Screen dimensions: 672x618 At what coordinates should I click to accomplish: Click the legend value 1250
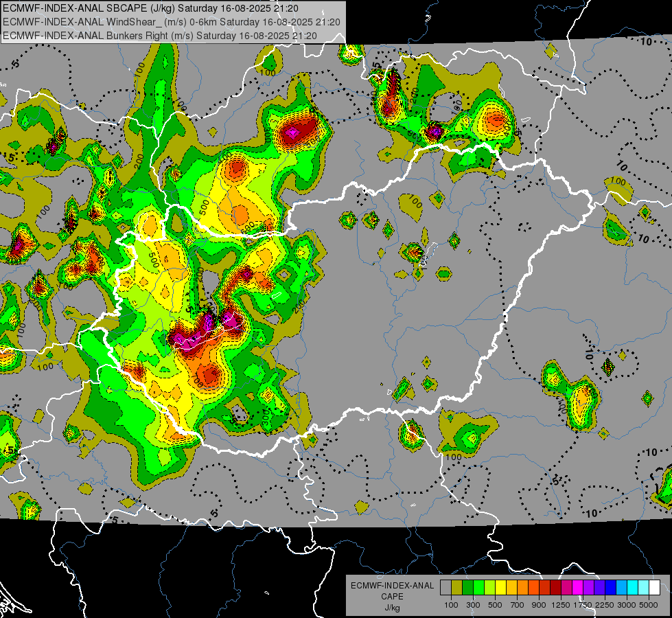[561, 605]
